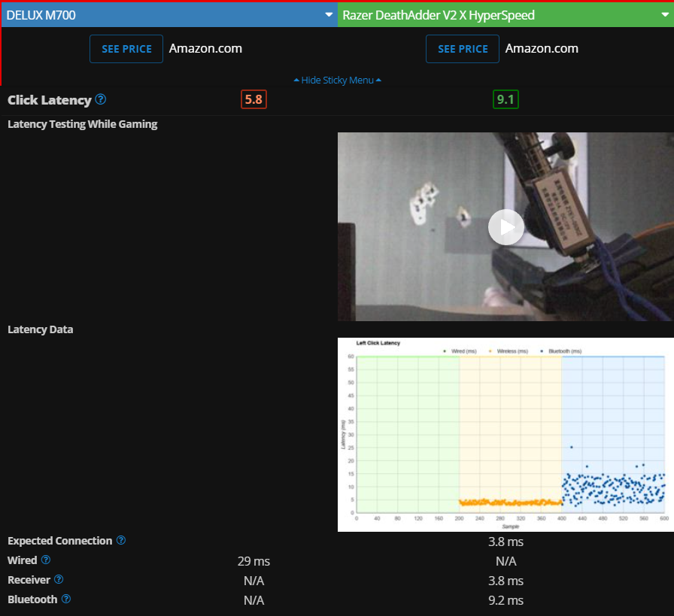Click Latency Testing While Gaming label

[x=83, y=124]
